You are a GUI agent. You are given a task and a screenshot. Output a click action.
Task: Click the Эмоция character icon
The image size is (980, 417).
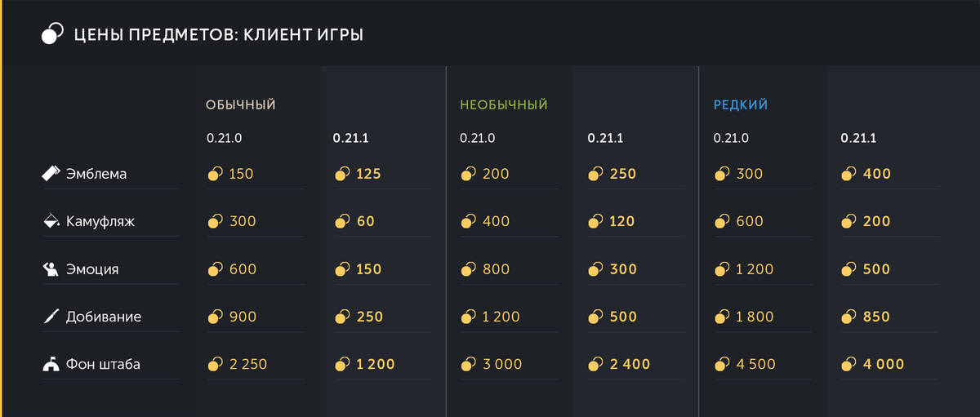[x=51, y=269]
